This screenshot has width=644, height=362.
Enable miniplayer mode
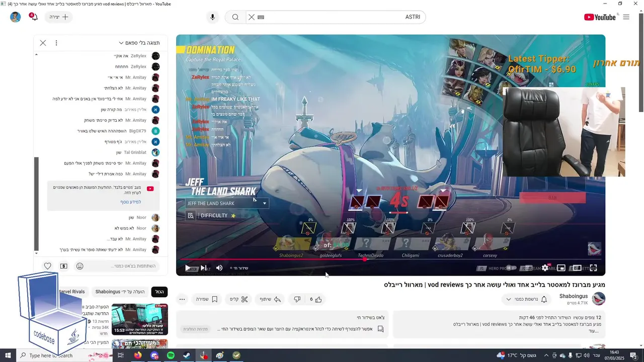tap(561, 268)
